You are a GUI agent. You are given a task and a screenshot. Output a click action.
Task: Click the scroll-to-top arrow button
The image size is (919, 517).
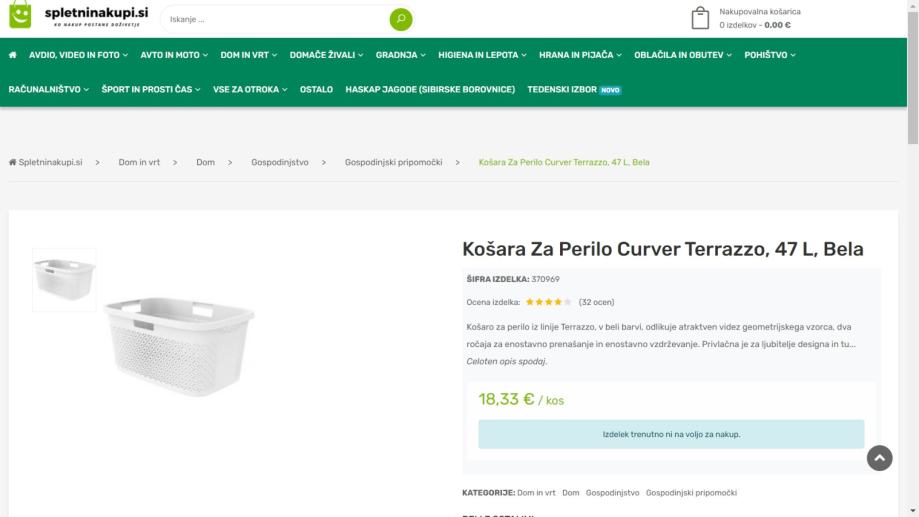pos(879,458)
